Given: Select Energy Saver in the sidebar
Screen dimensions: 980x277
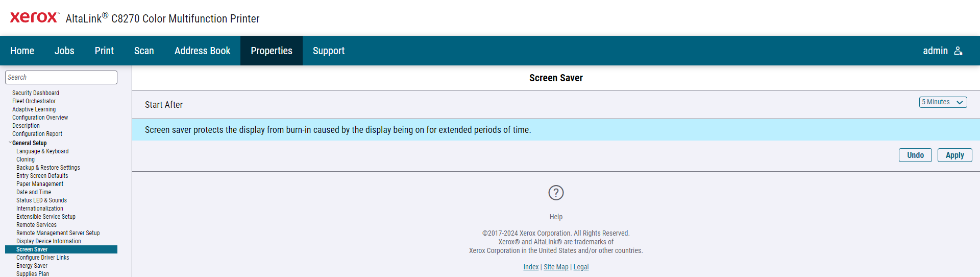Looking at the screenshot, I should click(32, 266).
